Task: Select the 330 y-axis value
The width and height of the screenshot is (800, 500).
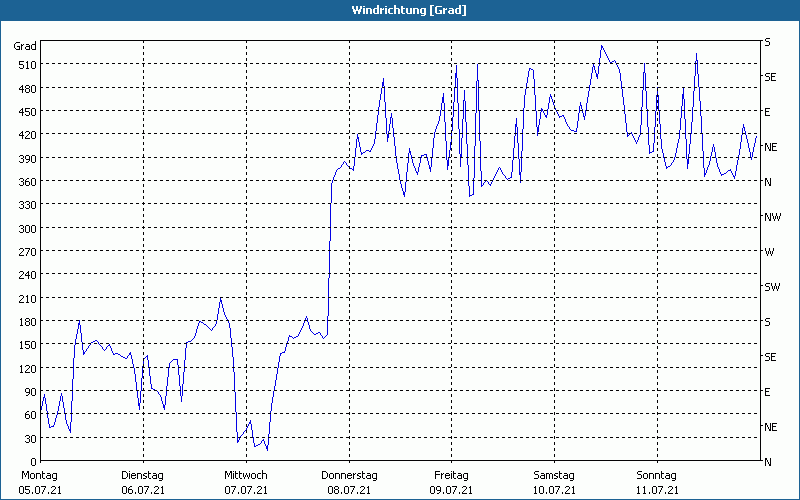Action: 28,205
